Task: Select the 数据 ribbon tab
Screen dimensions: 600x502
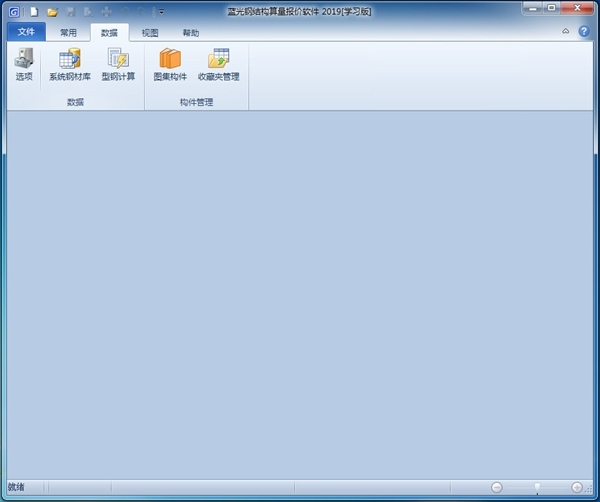Action: point(109,33)
